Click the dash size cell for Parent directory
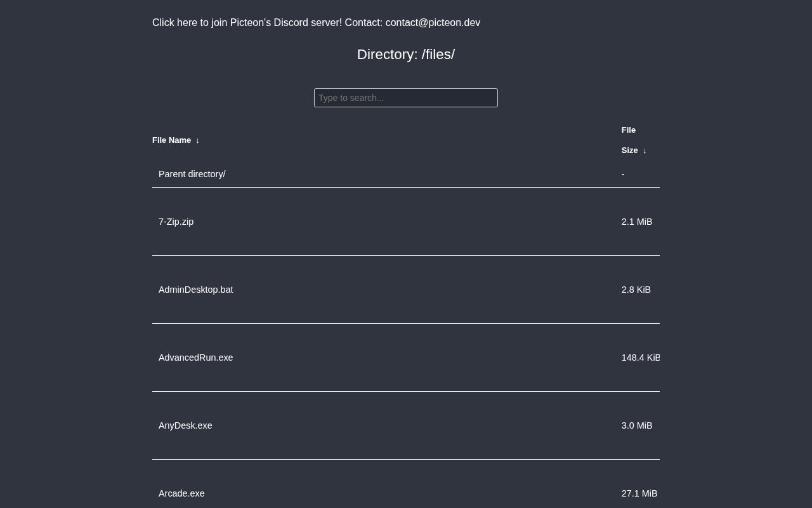Image resolution: width=812 pixels, height=508 pixels. point(623,174)
